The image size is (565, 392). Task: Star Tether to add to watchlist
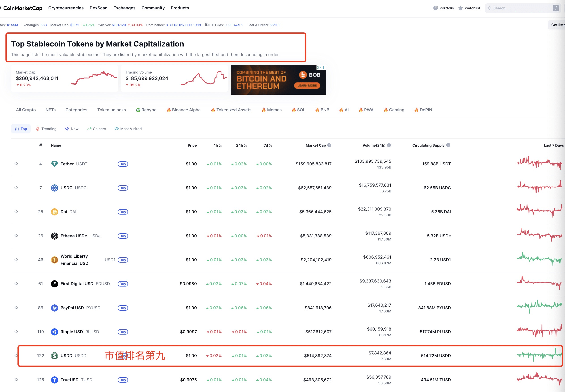click(16, 164)
